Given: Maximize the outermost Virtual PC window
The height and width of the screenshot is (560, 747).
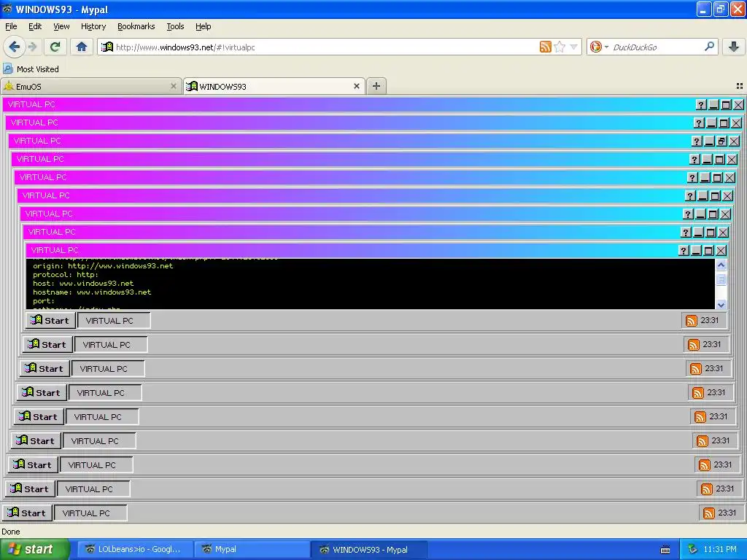Looking at the screenshot, I should coord(726,105).
